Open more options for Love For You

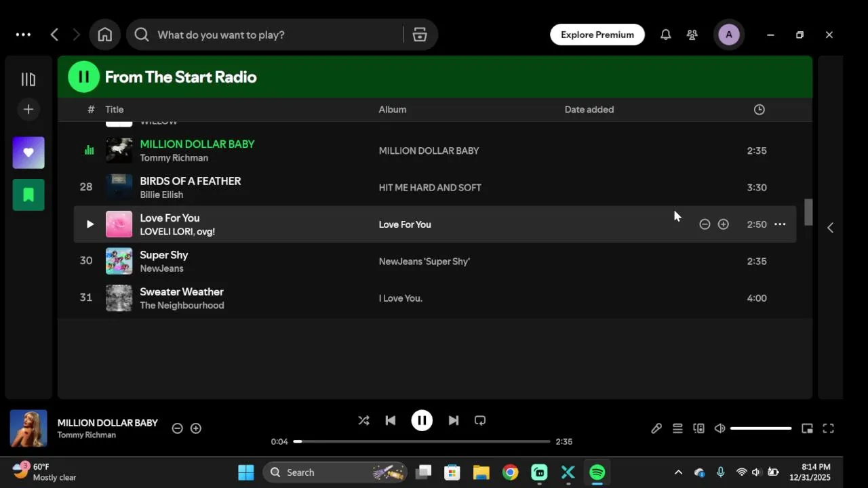780,224
